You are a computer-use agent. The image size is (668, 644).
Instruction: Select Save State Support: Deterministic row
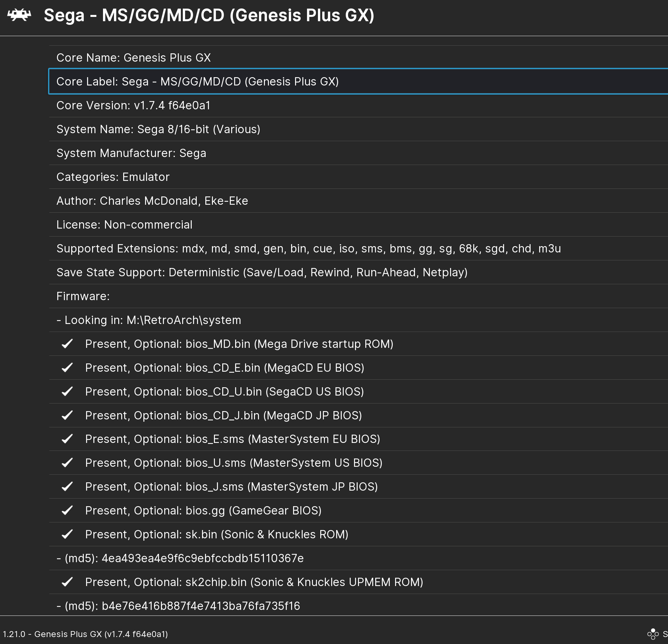(x=359, y=272)
